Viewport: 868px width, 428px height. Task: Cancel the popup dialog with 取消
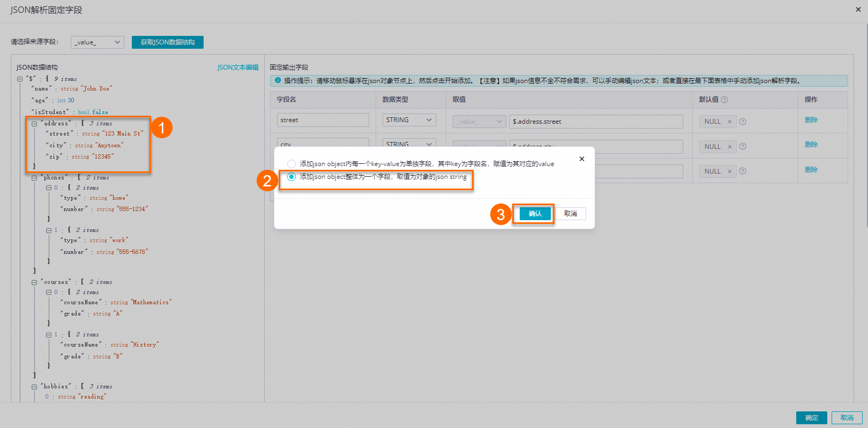(x=570, y=214)
